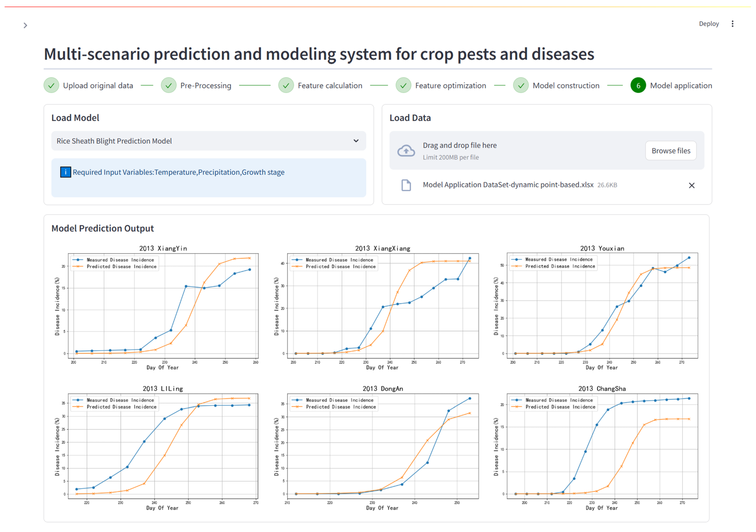Click the blue info icon for required variables
Viewport: 756px width, 532px height.
pyautogui.click(x=66, y=172)
